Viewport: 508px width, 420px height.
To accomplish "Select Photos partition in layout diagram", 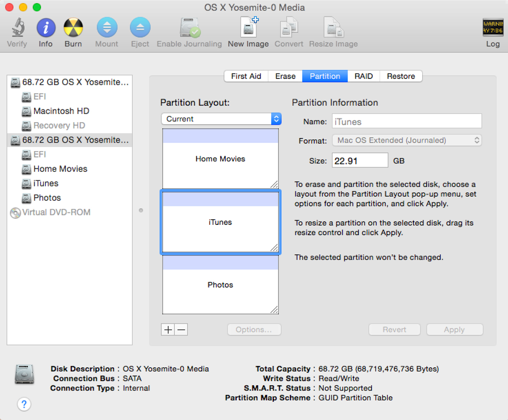I will click(x=220, y=285).
